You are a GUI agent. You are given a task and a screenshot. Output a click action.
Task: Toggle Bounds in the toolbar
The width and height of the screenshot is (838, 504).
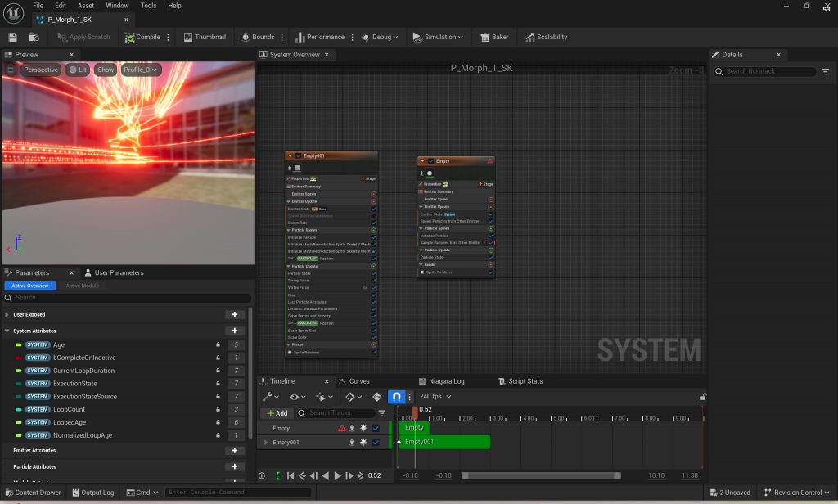(x=258, y=37)
